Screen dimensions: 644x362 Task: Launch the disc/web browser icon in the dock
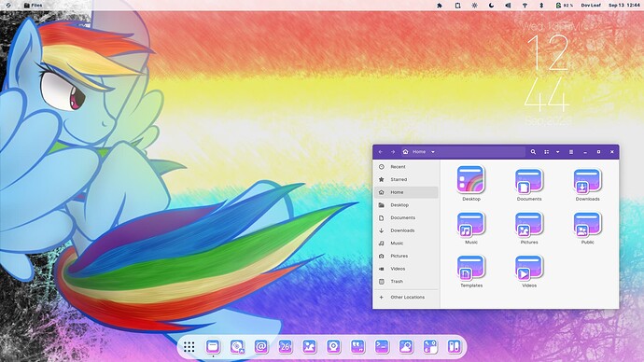click(x=237, y=347)
